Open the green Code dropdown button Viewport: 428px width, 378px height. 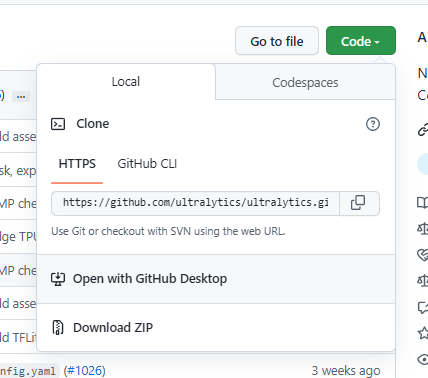coord(361,41)
